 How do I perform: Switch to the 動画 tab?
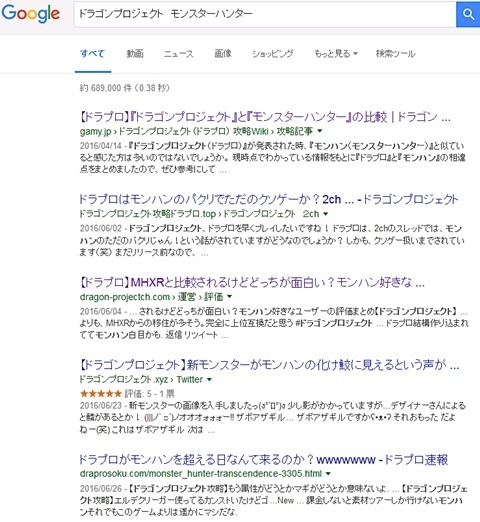point(135,53)
